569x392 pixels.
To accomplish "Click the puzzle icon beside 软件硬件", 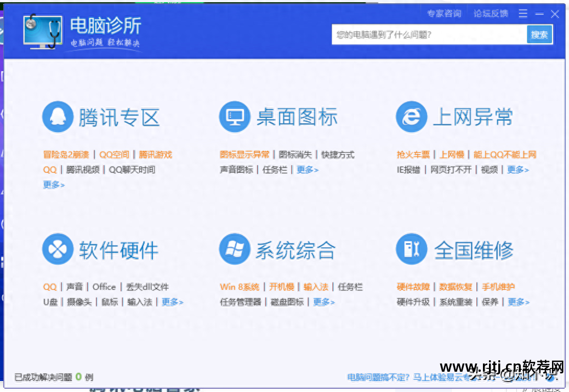I will tap(57, 248).
